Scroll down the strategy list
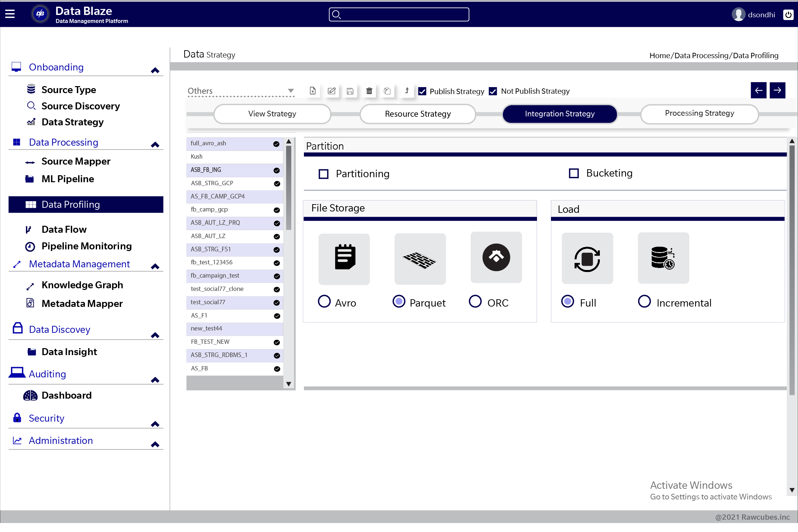This screenshot has height=532, width=798. [289, 383]
